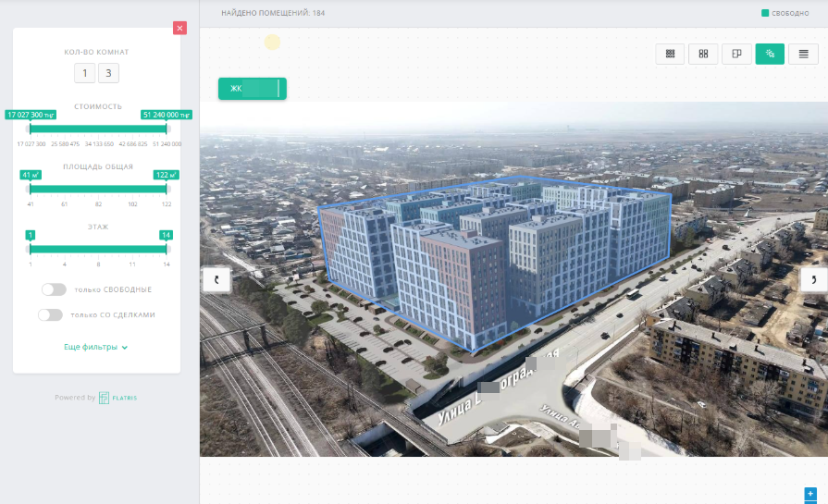Close the filter panel with red X
This screenshot has height=504, width=828.
coord(179,28)
